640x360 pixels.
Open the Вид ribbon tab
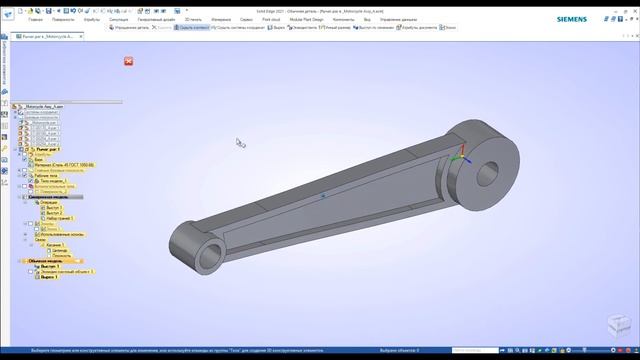click(x=367, y=19)
